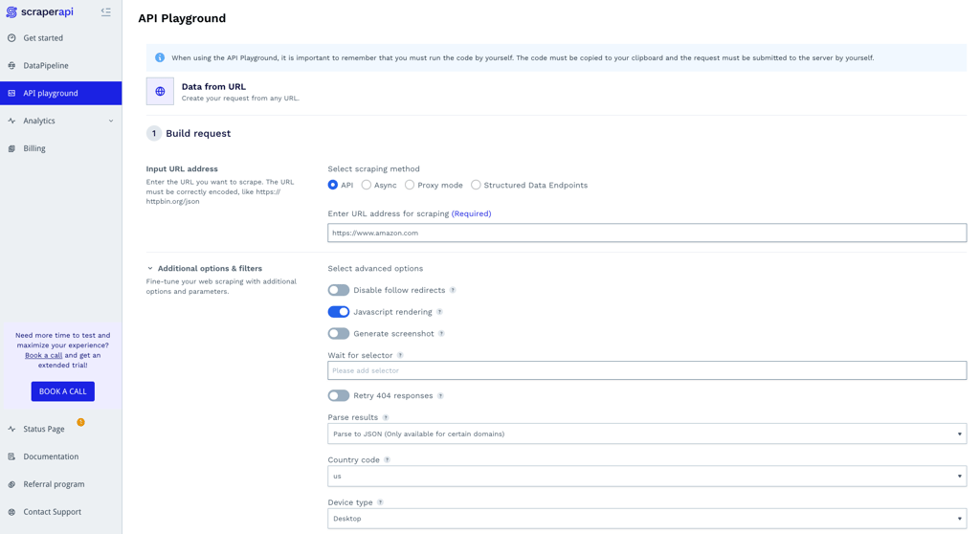Click help icon next to Javascript rendering

coord(439,312)
